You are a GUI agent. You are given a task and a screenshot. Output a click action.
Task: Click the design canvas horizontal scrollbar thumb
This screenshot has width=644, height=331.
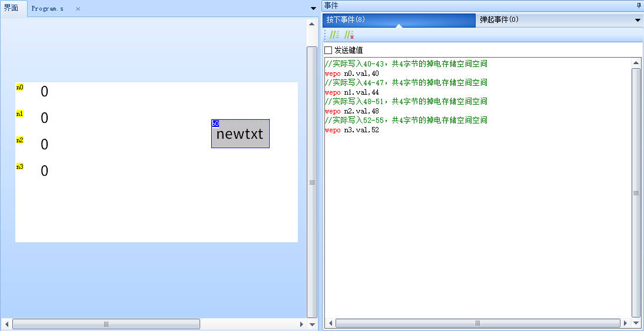(x=106, y=324)
